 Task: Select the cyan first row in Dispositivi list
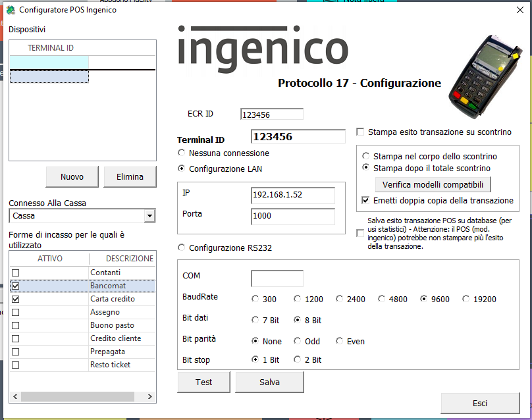click(49, 63)
